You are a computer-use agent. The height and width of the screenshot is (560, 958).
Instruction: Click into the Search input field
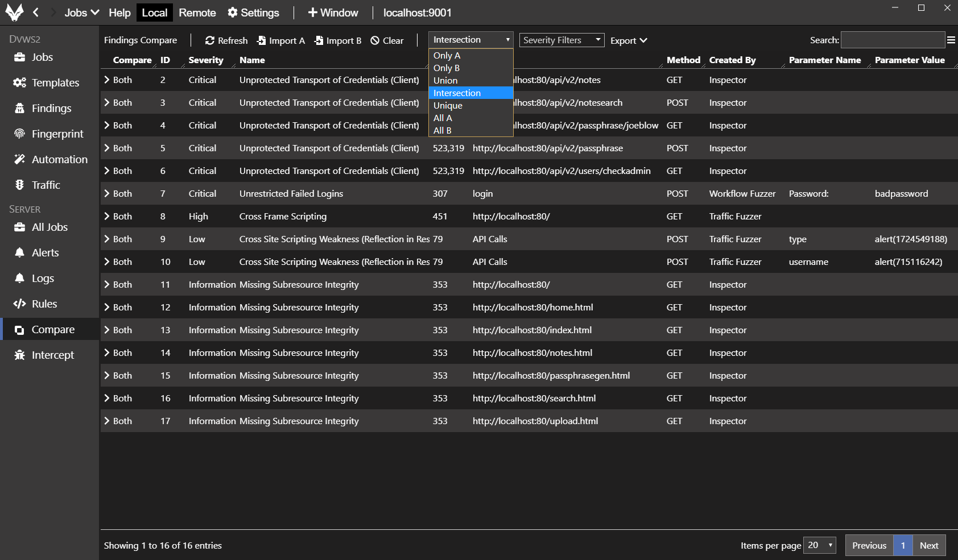(x=892, y=40)
